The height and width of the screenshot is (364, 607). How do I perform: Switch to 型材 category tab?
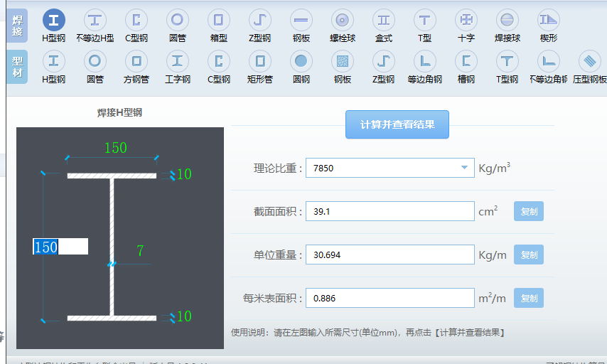(x=17, y=67)
